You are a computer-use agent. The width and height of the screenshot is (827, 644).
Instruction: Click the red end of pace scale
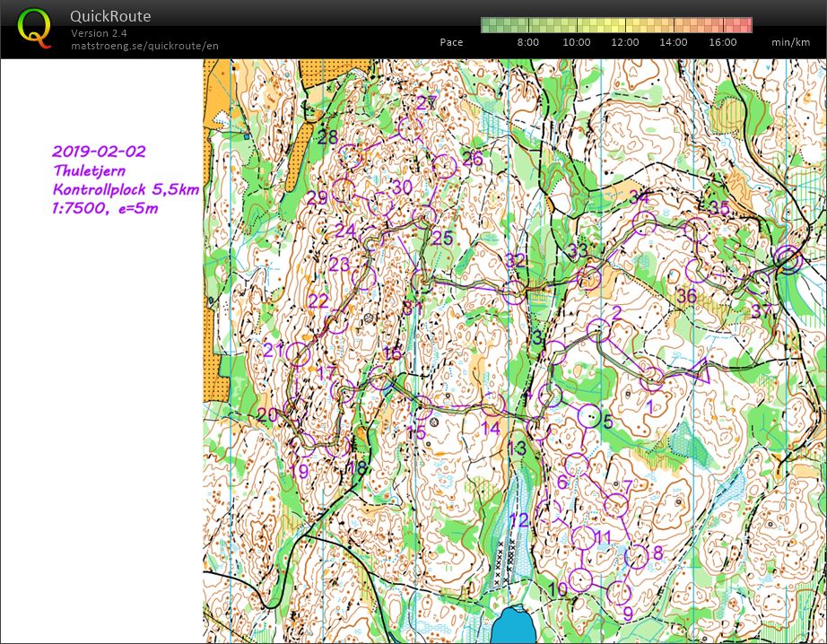click(x=743, y=25)
